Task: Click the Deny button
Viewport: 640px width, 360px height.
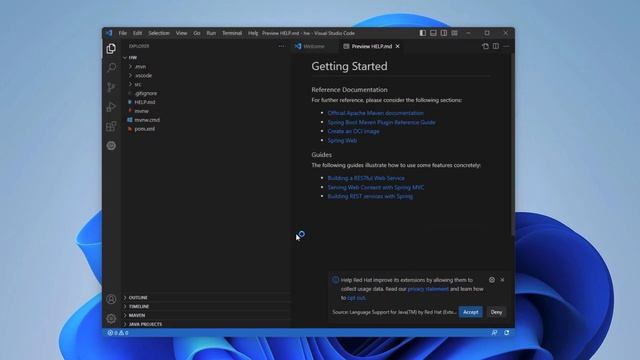Action: pyautogui.click(x=496, y=312)
